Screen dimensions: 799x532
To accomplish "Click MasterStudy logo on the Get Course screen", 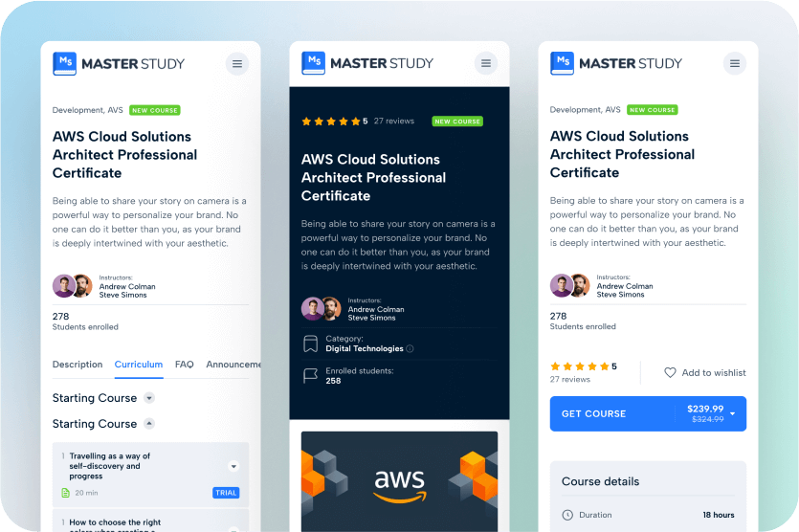I will point(615,63).
